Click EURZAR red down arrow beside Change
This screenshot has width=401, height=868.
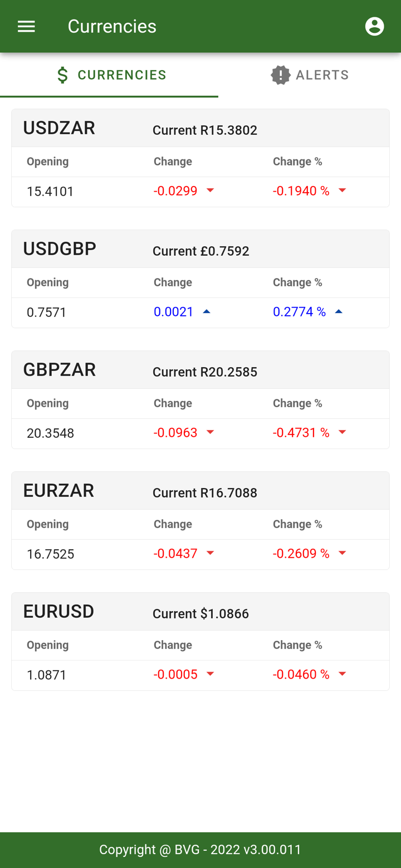coord(211,553)
